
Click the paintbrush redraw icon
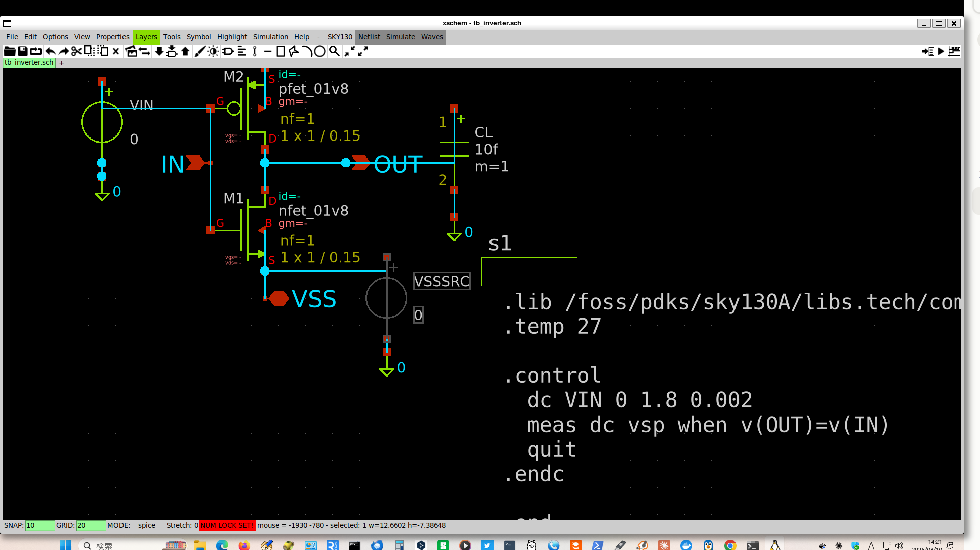click(x=200, y=51)
